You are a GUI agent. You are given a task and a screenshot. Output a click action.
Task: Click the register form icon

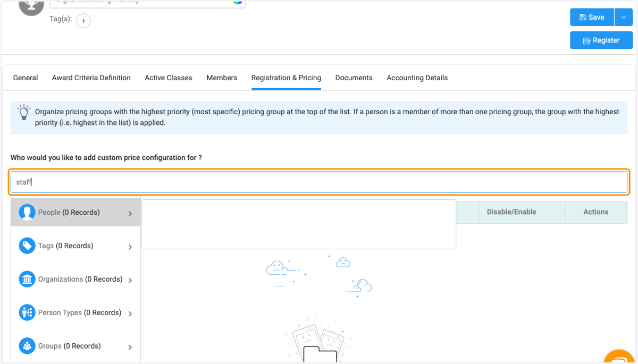(x=587, y=40)
